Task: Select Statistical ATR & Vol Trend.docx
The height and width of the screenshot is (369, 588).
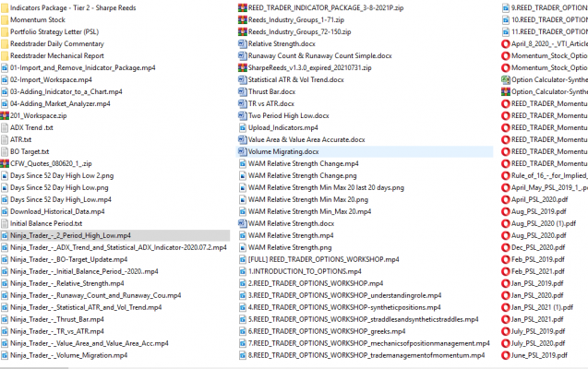Action: 296,79
